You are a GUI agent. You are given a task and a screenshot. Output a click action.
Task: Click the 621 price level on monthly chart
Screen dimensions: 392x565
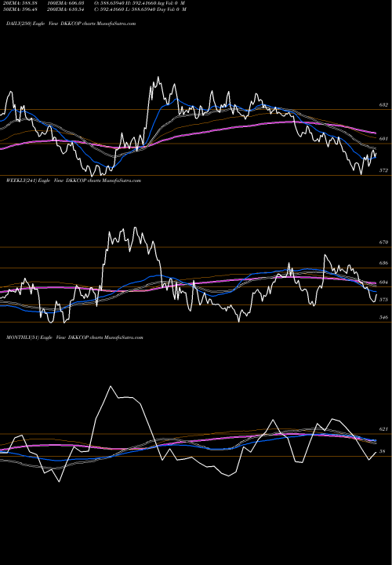[383, 429]
